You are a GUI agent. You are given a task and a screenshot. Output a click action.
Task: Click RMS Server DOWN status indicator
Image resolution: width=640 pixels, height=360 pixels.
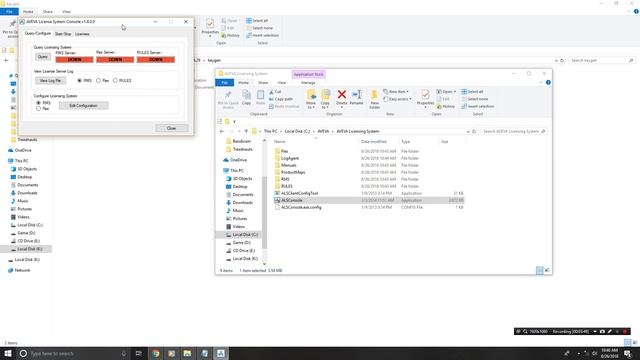74,60
